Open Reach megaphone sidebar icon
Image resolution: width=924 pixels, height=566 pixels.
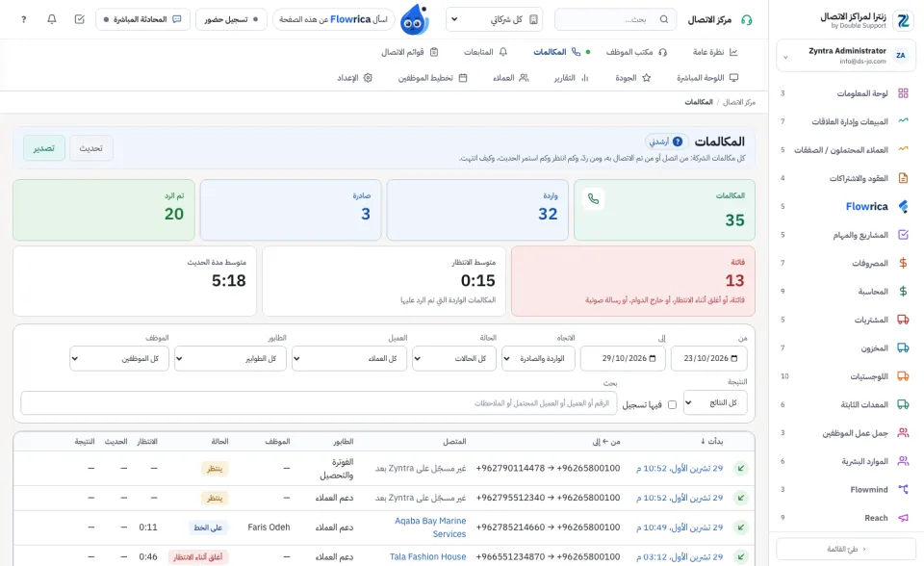[903, 518]
